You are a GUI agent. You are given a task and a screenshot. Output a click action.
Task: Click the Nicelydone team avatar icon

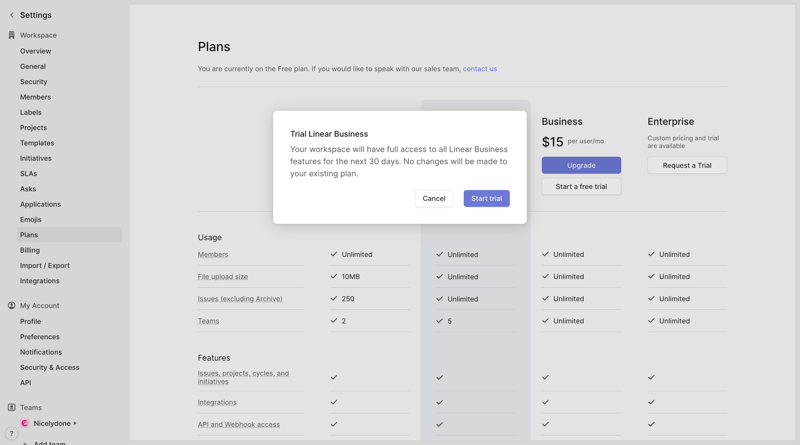coord(24,423)
